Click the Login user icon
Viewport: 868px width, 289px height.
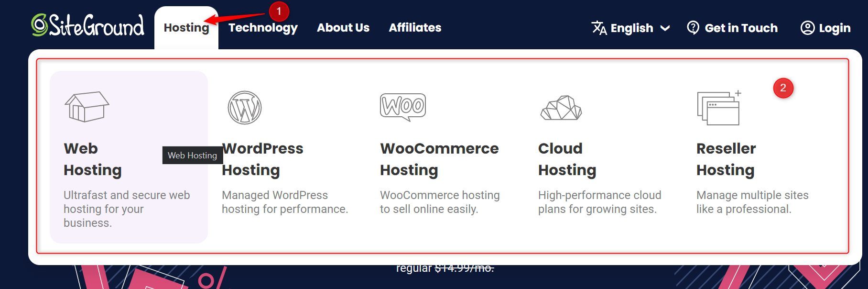pyautogui.click(x=807, y=28)
